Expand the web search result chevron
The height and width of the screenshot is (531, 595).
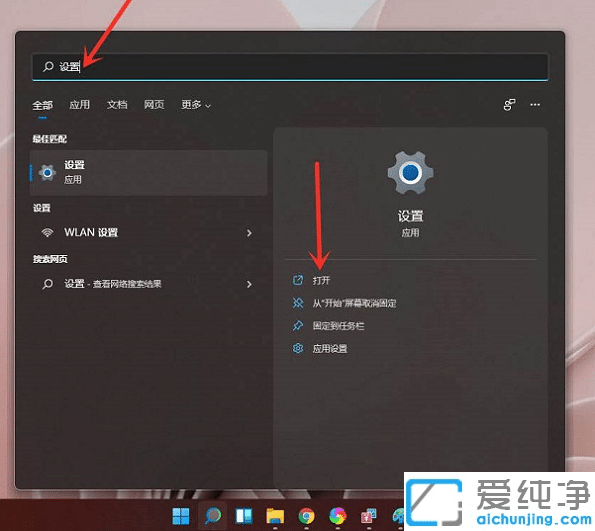point(249,284)
